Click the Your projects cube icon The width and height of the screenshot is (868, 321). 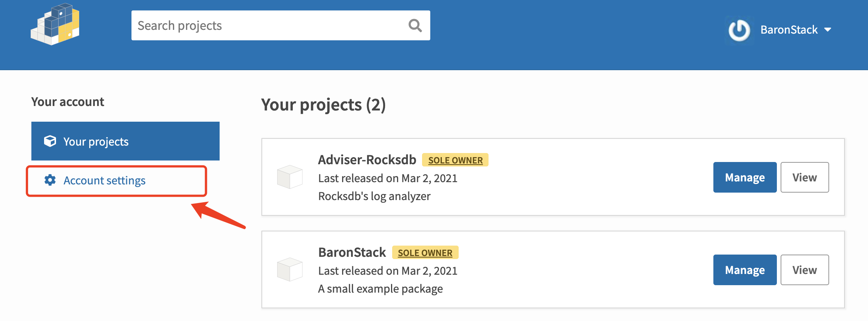(x=50, y=141)
